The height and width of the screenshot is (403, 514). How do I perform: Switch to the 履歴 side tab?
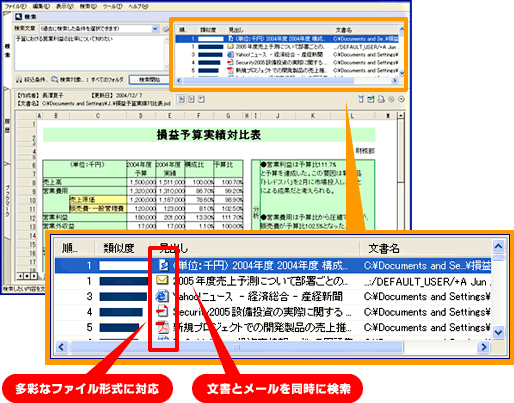tap(7, 125)
